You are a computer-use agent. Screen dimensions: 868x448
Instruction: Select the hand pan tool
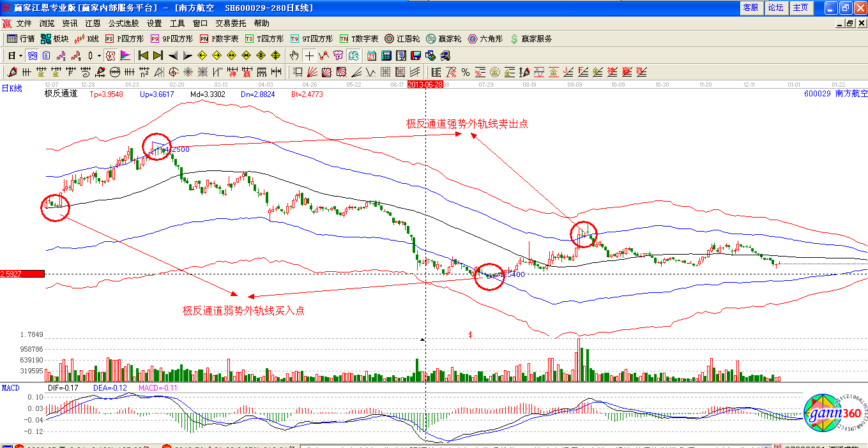294,56
